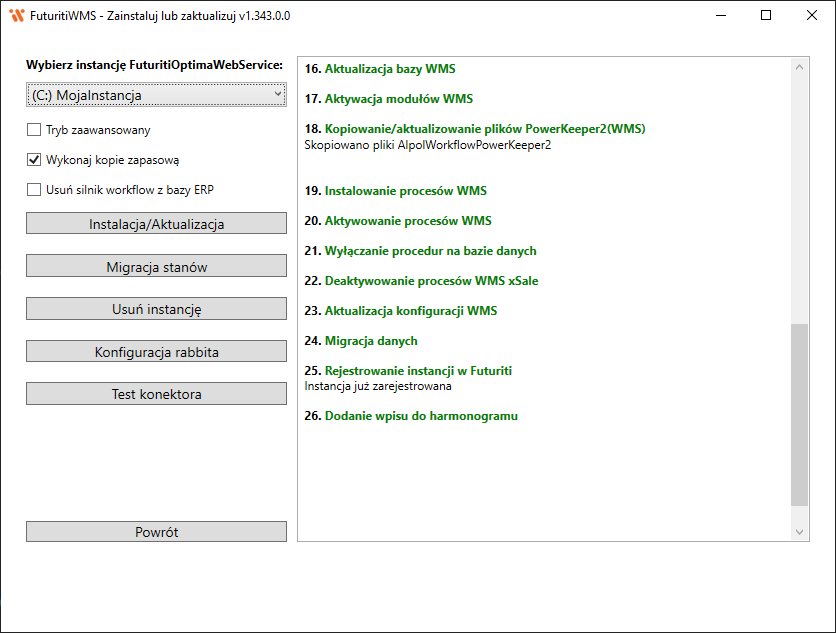Click the FuturitiWMS logo in title bar
Screen dimensions: 836x633
[16, 16]
